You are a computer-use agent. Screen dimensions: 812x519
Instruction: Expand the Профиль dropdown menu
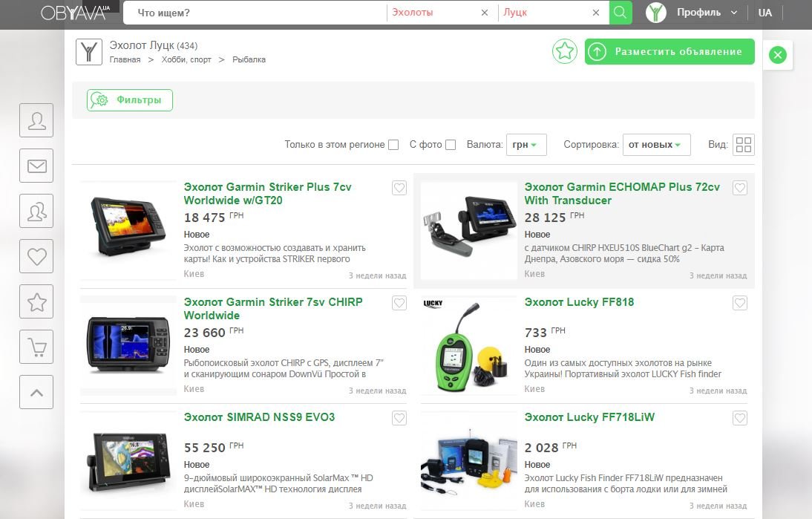pyautogui.click(x=707, y=13)
